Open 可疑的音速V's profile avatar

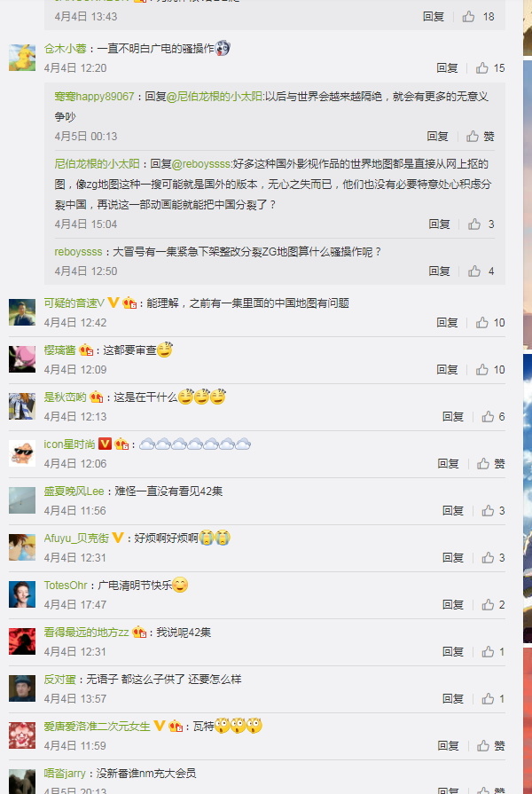pos(22,312)
